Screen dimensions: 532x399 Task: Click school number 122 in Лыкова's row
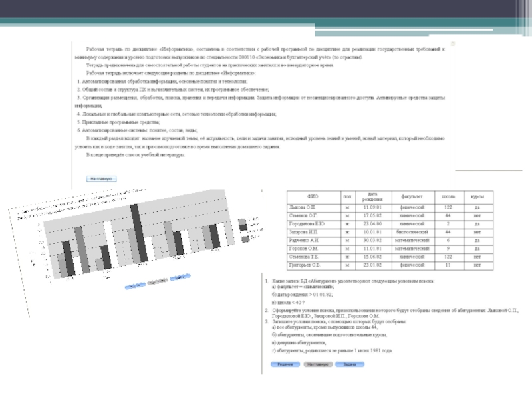(x=448, y=207)
